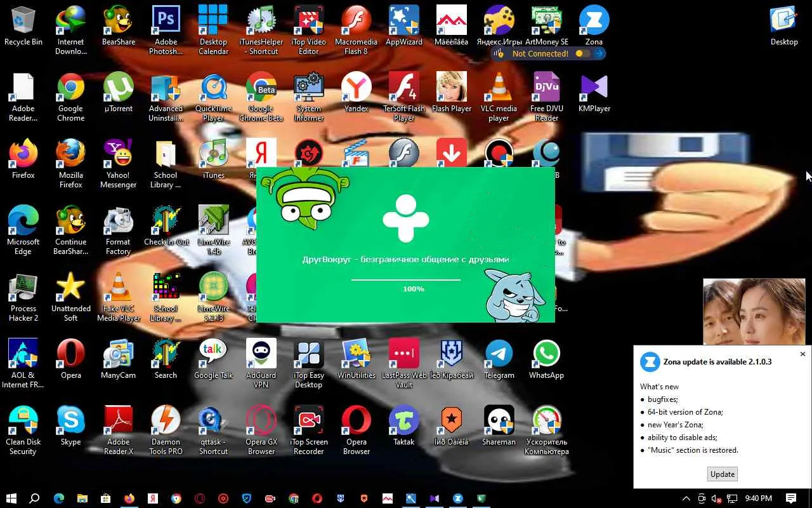Image resolution: width=812 pixels, height=508 pixels.
Task: Click the "ability to disable ads;" line
Action: (683, 438)
